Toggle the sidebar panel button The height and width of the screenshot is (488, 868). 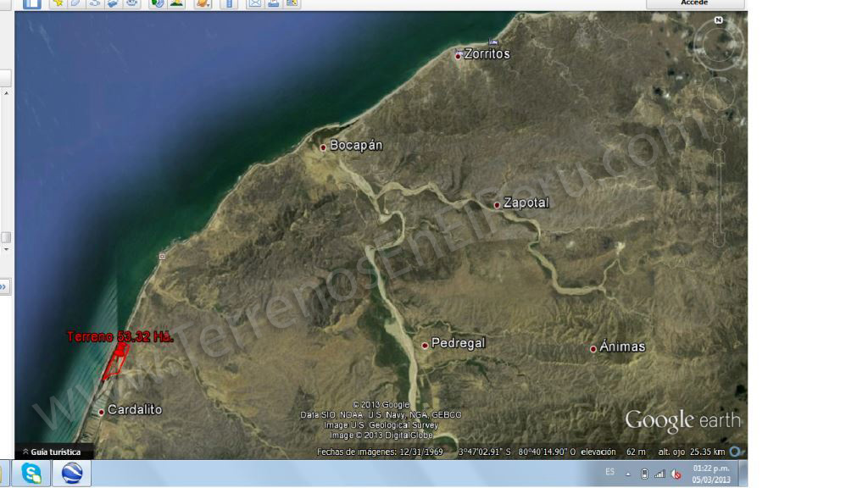pos(31,3)
